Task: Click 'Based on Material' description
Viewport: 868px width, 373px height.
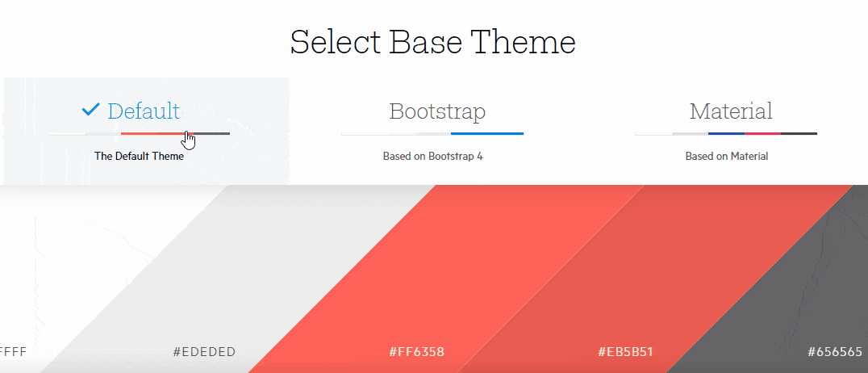Action: [726, 157]
